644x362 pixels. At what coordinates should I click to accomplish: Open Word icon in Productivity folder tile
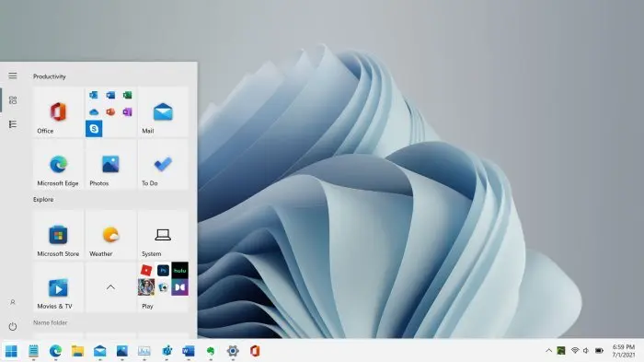(x=110, y=95)
